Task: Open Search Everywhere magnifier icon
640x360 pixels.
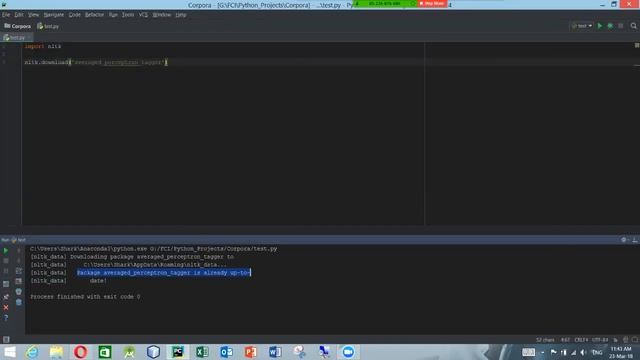Action: (x=633, y=26)
